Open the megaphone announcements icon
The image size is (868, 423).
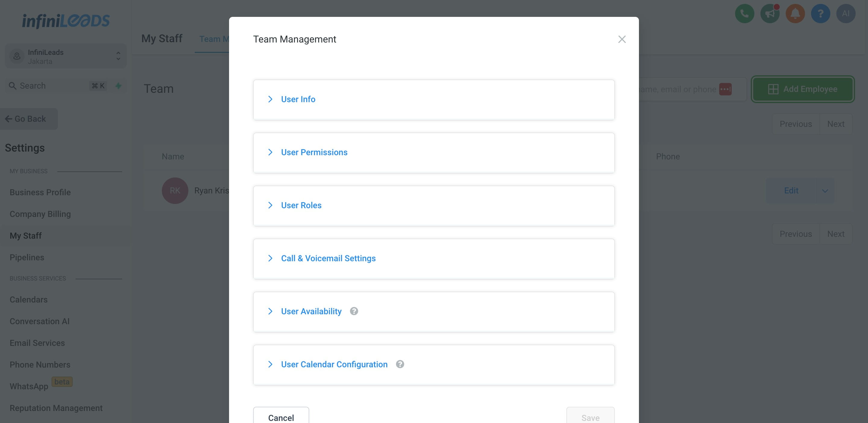click(x=770, y=14)
